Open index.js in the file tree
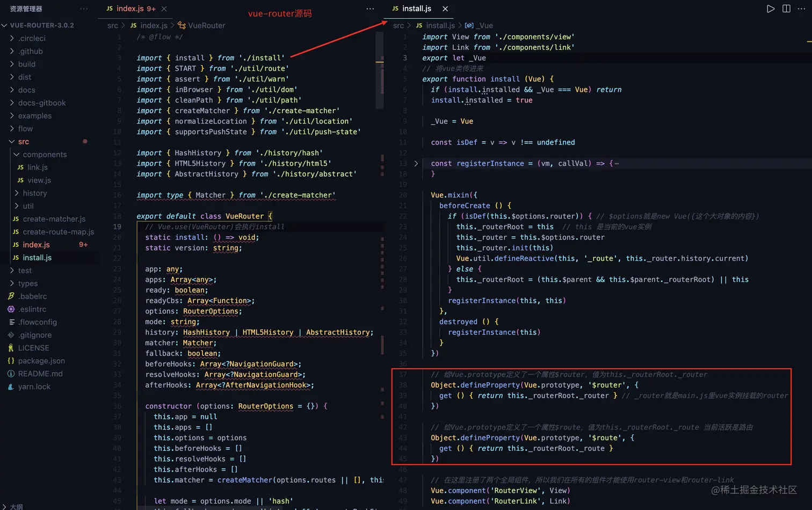The height and width of the screenshot is (510, 812). point(49,245)
